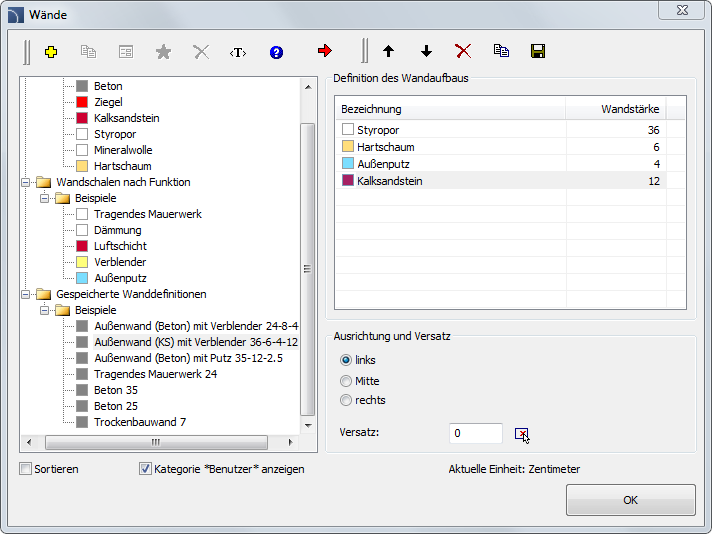Select Styropor in the tree
Viewport: 712px width, 534px height.
115,134
